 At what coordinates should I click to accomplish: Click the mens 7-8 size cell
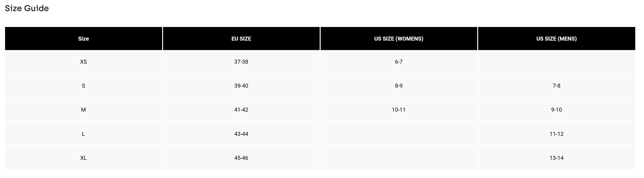556,86
